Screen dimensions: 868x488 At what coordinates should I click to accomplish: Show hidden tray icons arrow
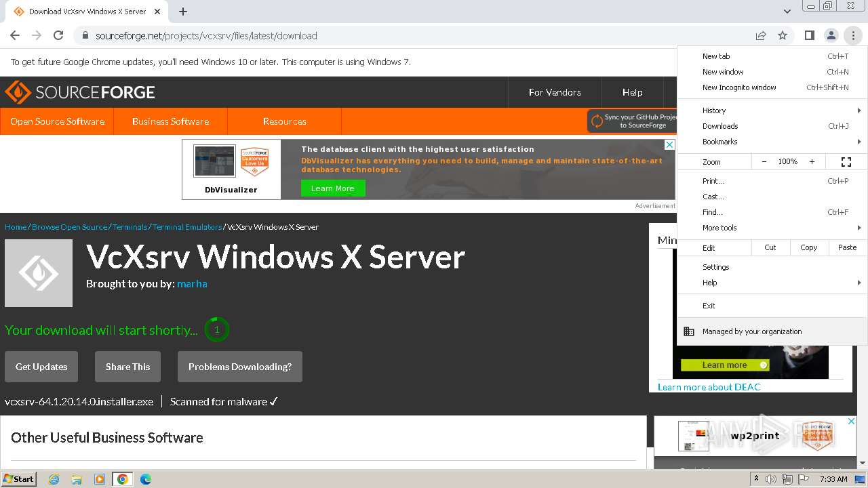click(757, 479)
